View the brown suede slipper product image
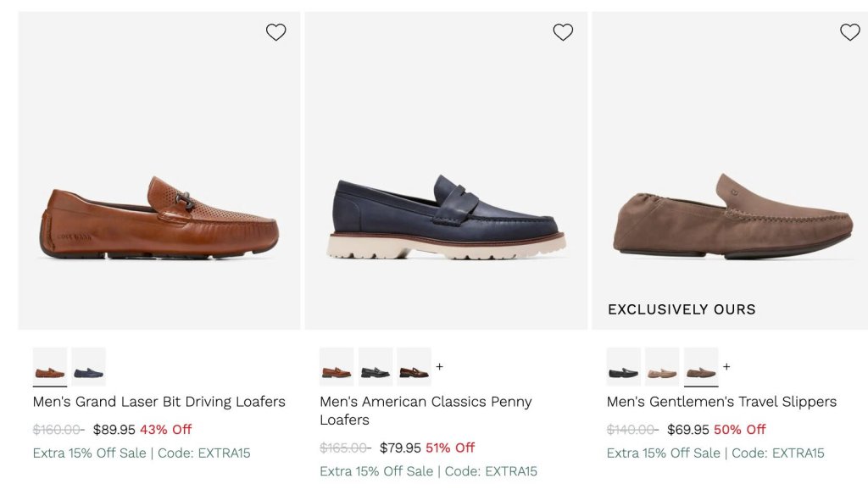The image size is (868, 495). [x=730, y=170]
